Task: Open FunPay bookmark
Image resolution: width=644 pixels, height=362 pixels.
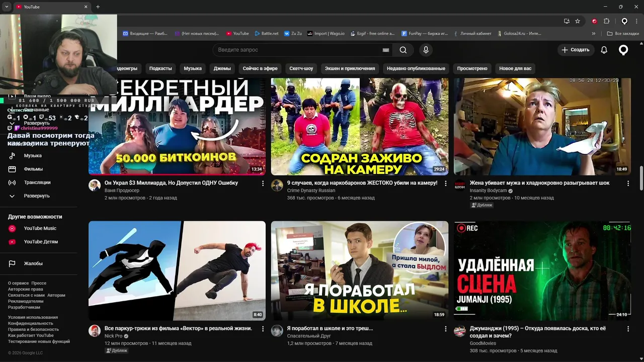Action: [x=425, y=34]
